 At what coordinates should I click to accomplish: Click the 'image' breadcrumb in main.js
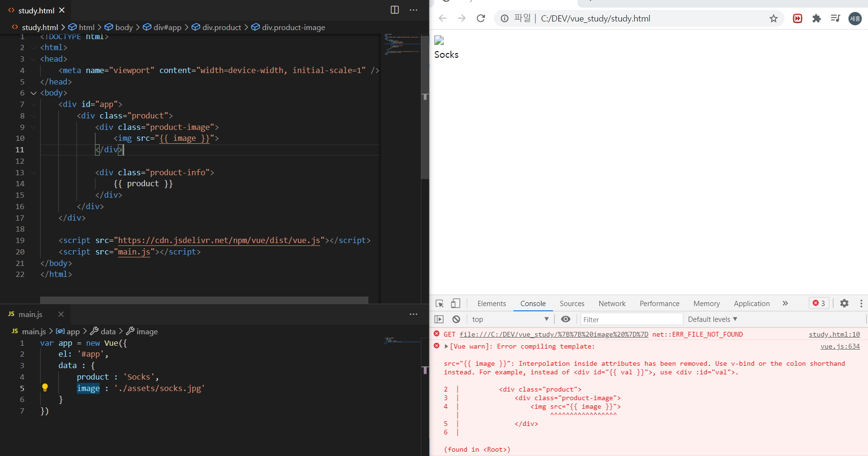pos(142,331)
